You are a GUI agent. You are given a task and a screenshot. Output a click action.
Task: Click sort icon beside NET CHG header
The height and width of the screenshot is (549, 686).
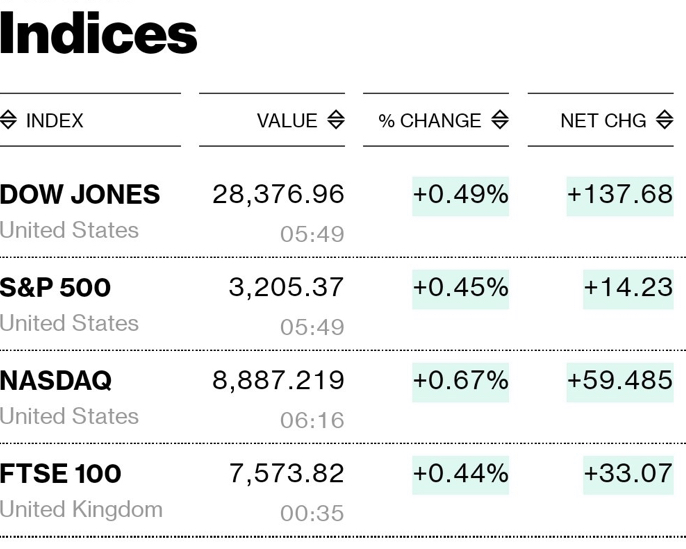665,120
